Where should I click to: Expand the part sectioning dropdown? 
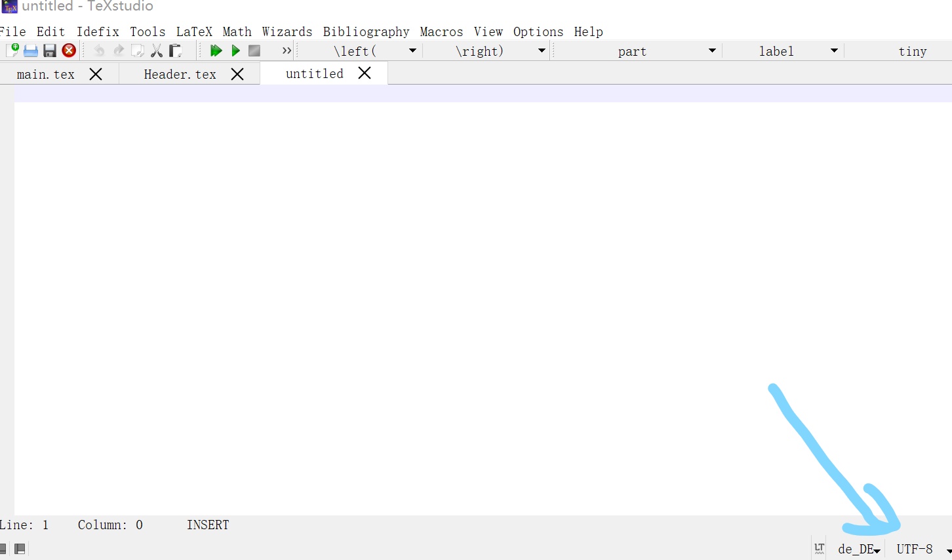712,50
